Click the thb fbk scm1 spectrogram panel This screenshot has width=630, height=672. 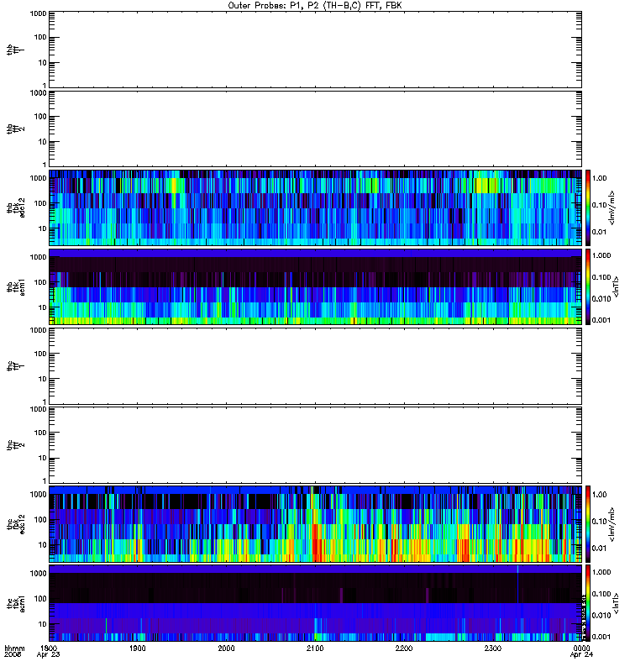point(316,286)
